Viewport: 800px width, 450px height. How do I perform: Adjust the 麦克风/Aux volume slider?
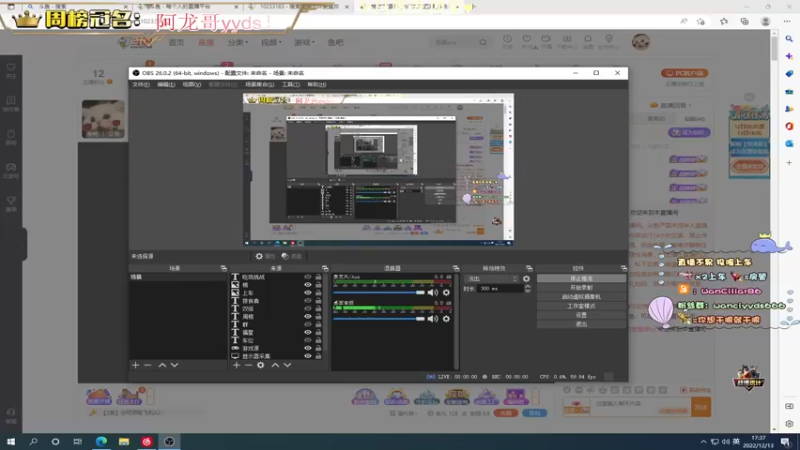tap(379, 292)
